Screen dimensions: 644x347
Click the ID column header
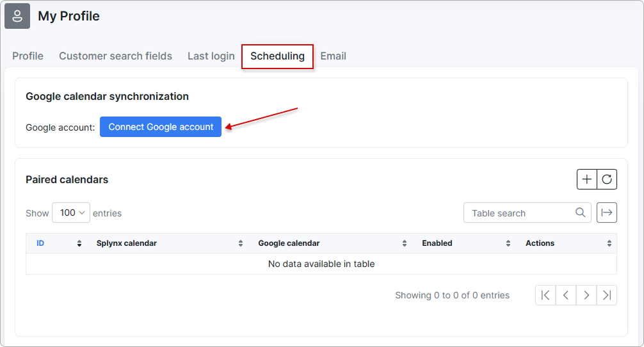coord(56,243)
